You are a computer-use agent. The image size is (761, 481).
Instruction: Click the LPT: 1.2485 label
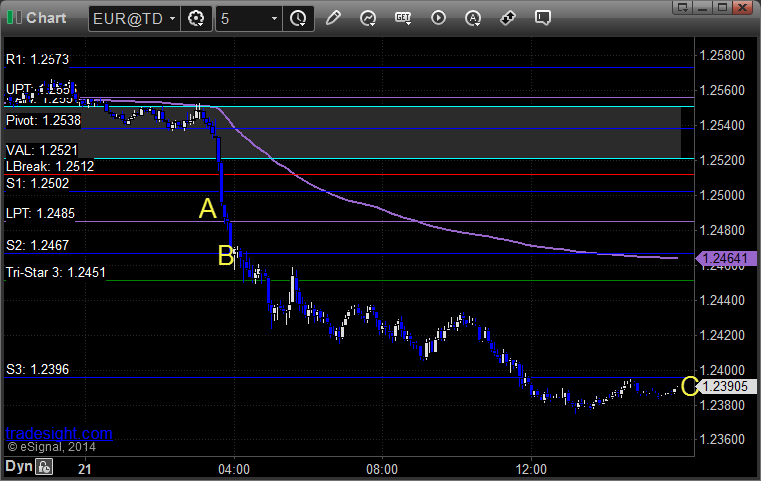pyautogui.click(x=40, y=213)
